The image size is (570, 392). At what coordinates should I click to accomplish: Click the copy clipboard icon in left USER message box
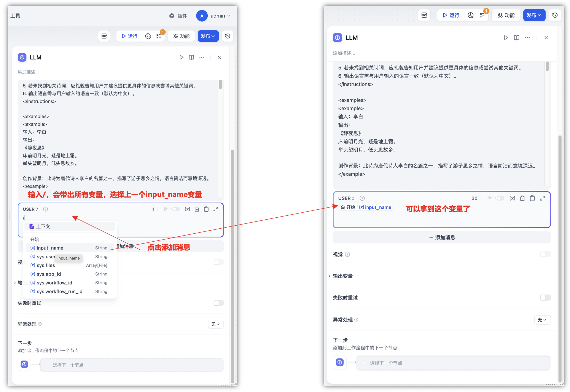coord(206,209)
